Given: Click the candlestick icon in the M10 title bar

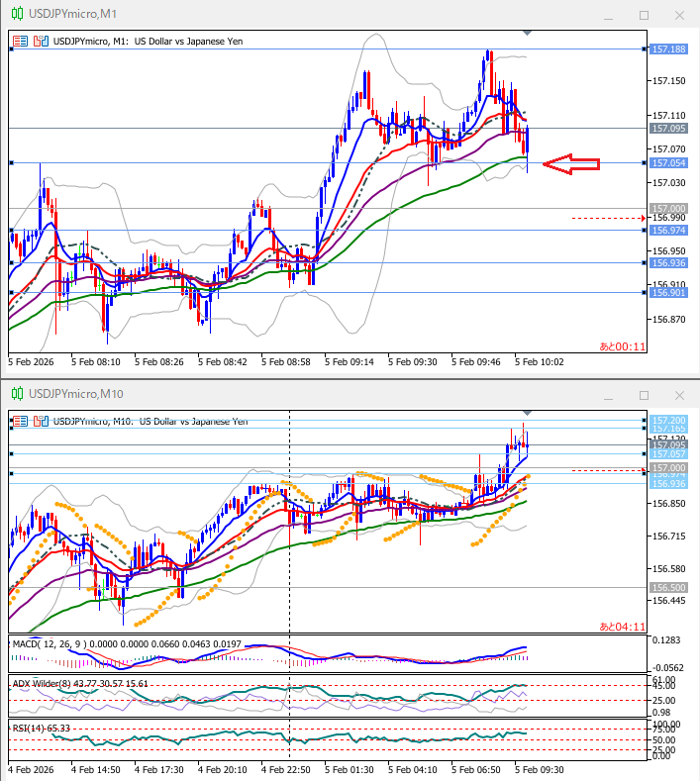Looking at the screenshot, I should coord(16,393).
